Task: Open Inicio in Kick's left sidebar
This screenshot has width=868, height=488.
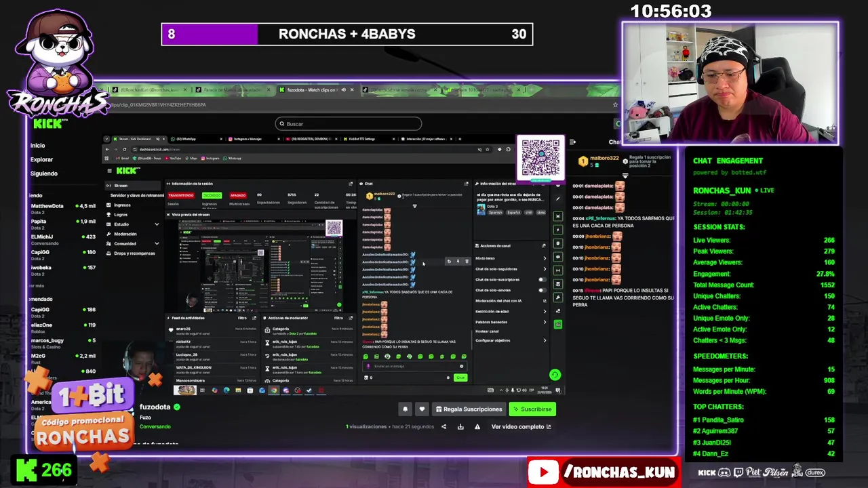Action: tap(38, 145)
